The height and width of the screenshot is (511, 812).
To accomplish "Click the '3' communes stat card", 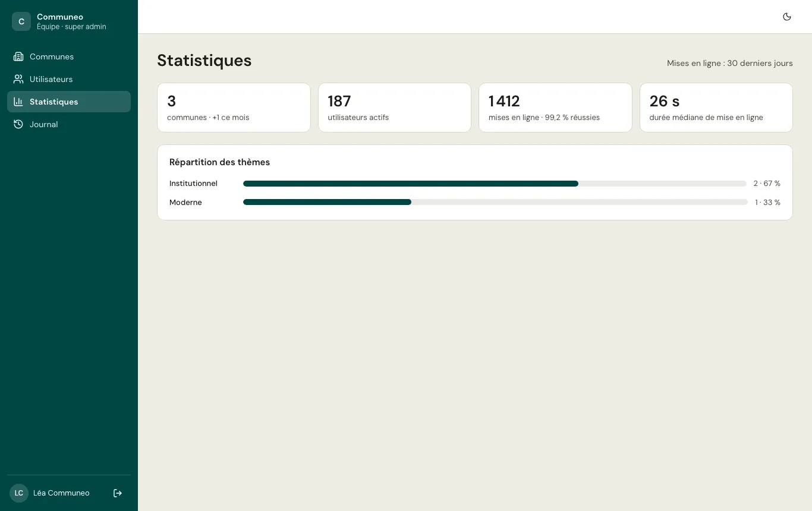I will tap(234, 108).
